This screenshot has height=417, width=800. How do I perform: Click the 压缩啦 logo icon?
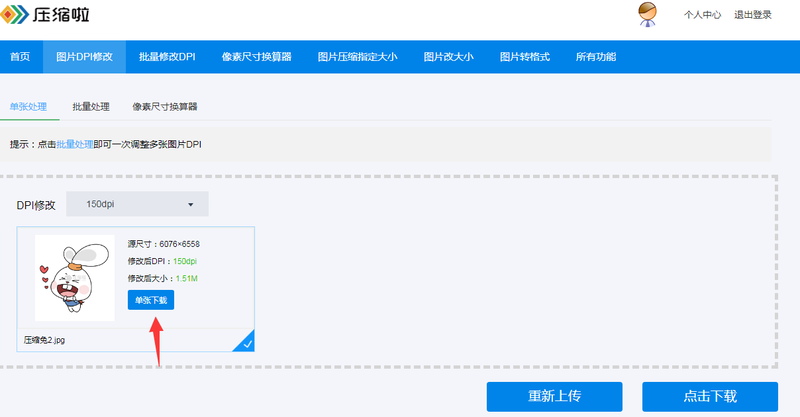coord(14,14)
